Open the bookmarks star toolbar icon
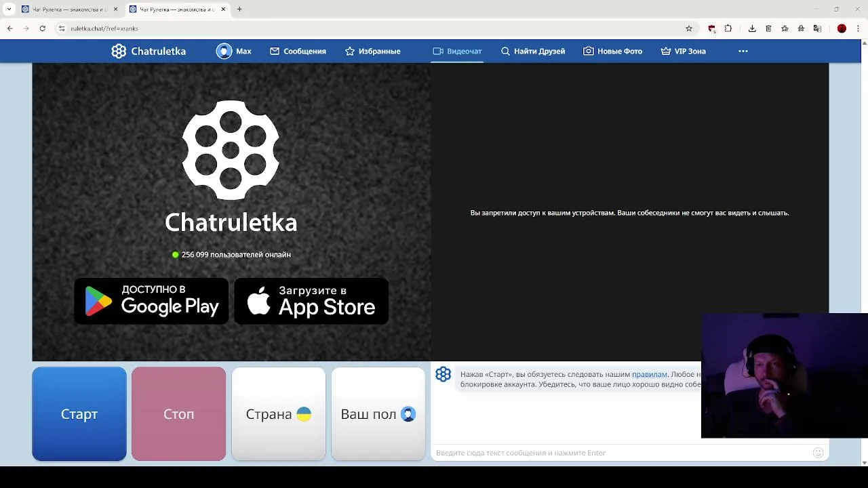868x488 pixels. click(785, 28)
